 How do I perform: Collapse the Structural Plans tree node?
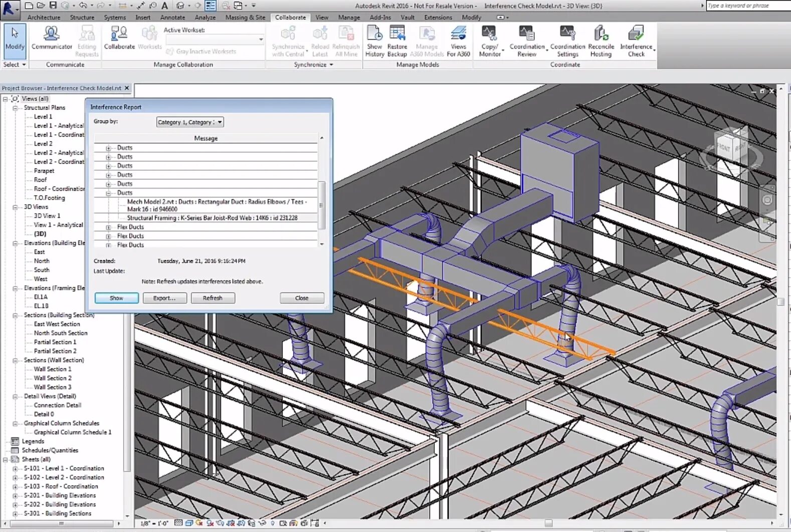[15, 108]
